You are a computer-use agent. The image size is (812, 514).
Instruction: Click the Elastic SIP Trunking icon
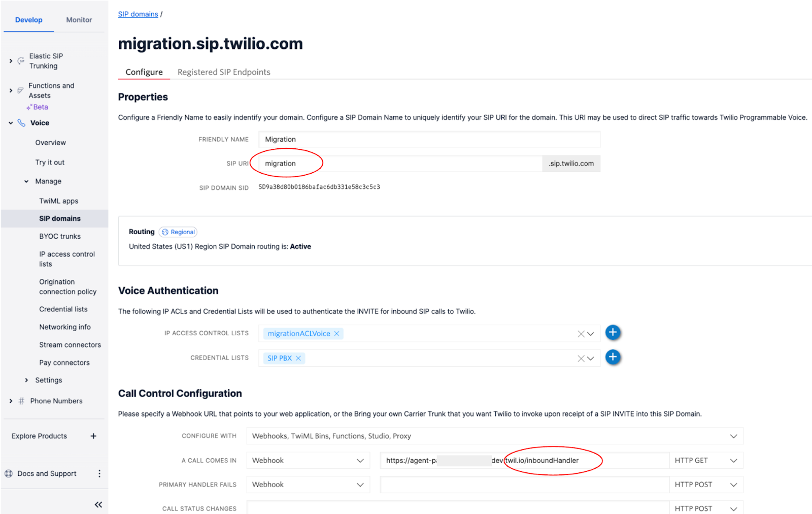click(21, 61)
